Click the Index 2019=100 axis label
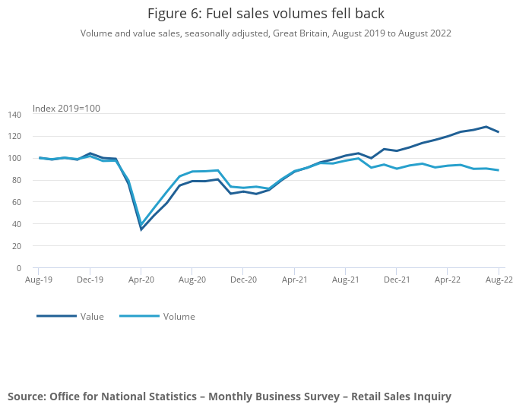This screenshot has height=417, width=532. coord(66,109)
